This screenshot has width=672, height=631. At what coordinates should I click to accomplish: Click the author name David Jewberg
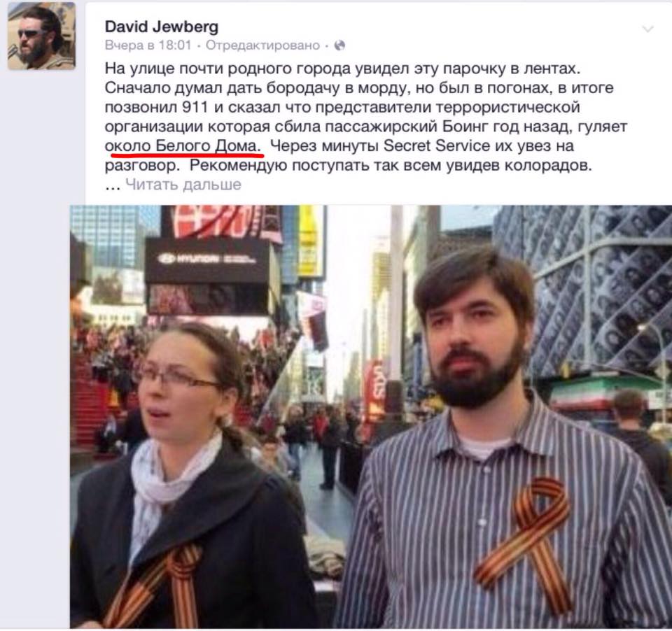point(162,27)
